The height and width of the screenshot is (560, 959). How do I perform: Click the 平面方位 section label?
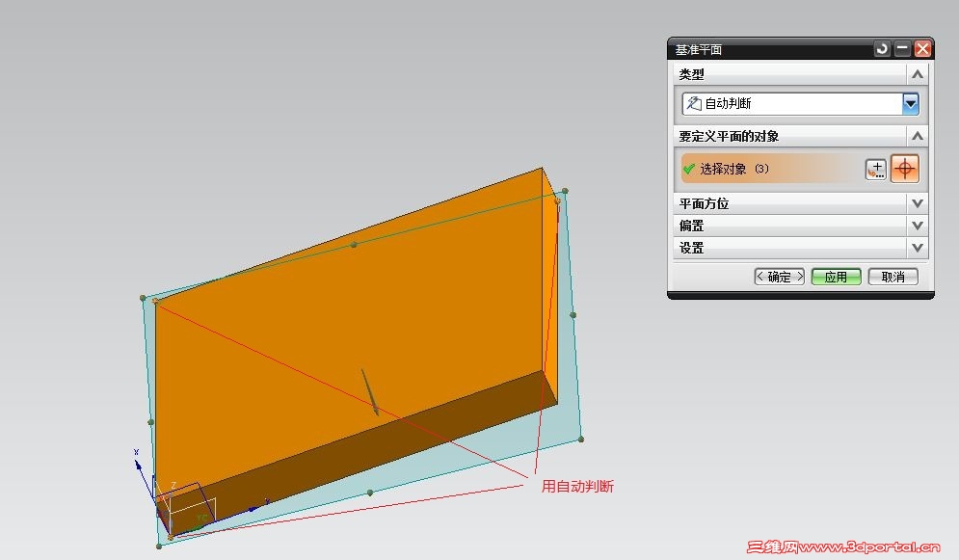click(704, 203)
